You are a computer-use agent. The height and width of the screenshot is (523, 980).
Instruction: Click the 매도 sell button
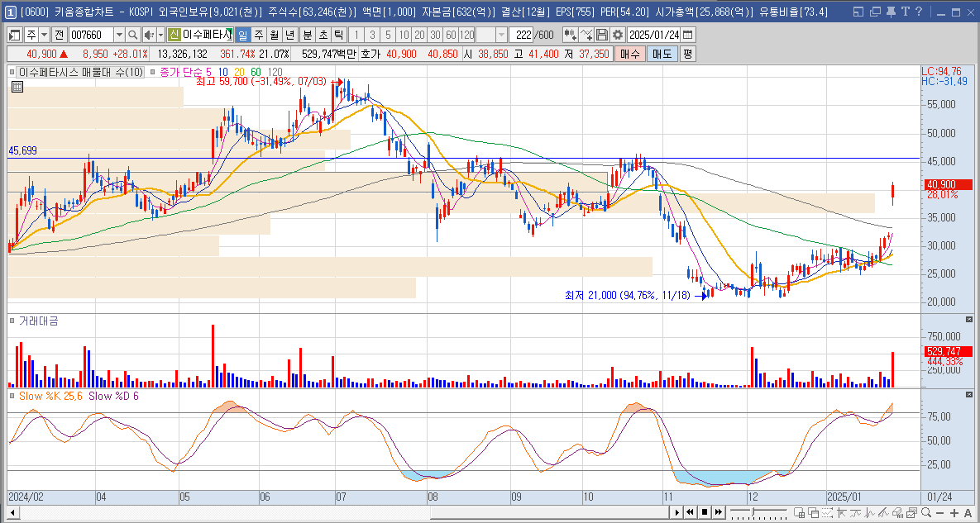point(662,54)
